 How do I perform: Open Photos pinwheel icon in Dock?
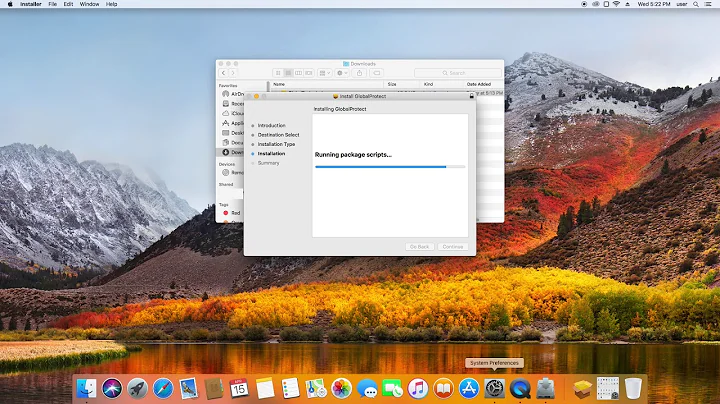pos(341,389)
